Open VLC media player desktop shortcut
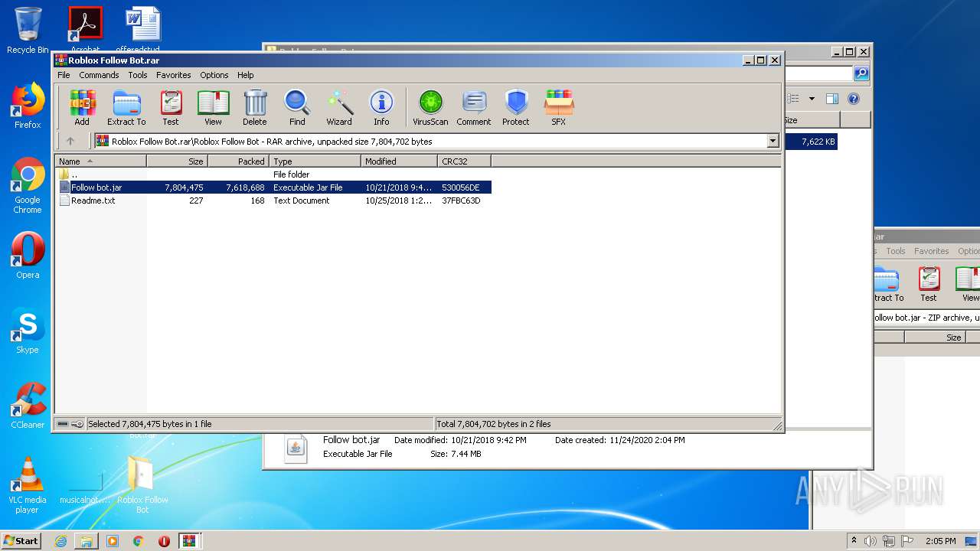The width and height of the screenshot is (980, 551). pyautogui.click(x=28, y=486)
